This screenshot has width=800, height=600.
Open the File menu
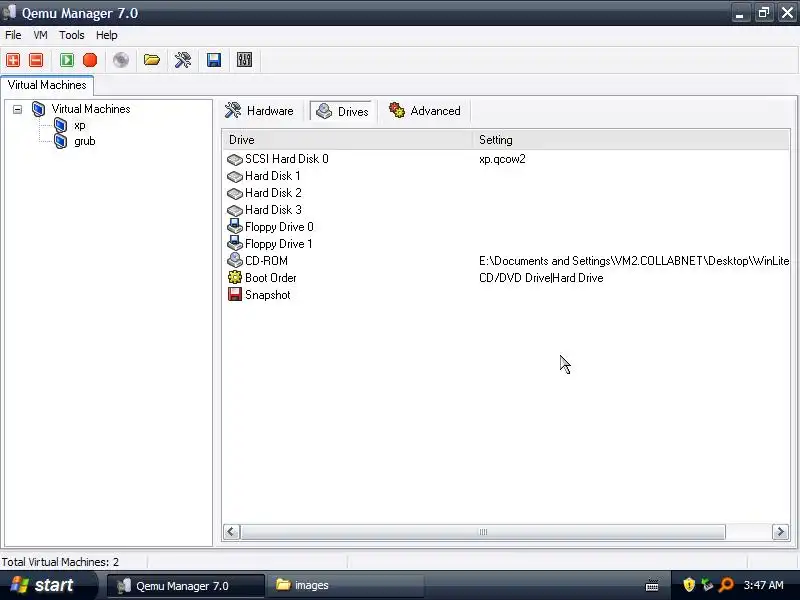click(13, 35)
